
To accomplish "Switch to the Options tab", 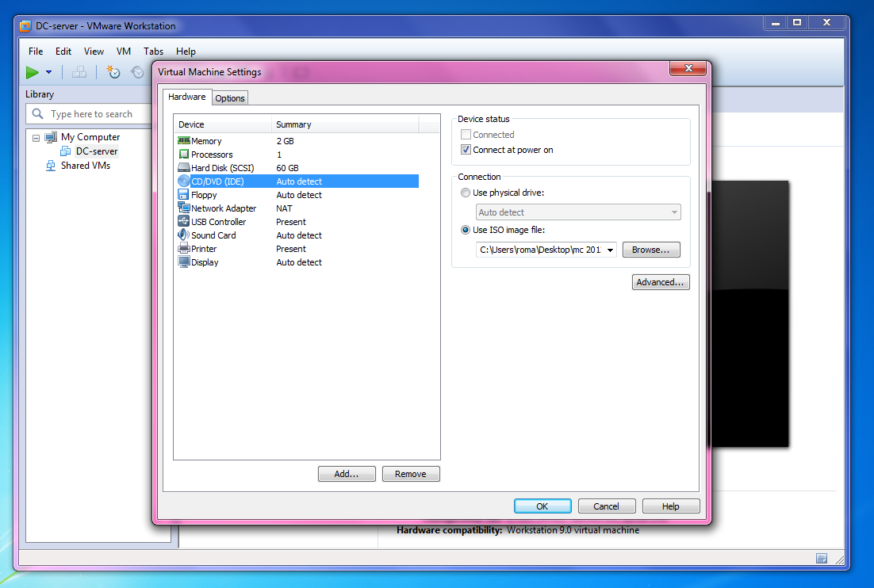I will 230,98.
